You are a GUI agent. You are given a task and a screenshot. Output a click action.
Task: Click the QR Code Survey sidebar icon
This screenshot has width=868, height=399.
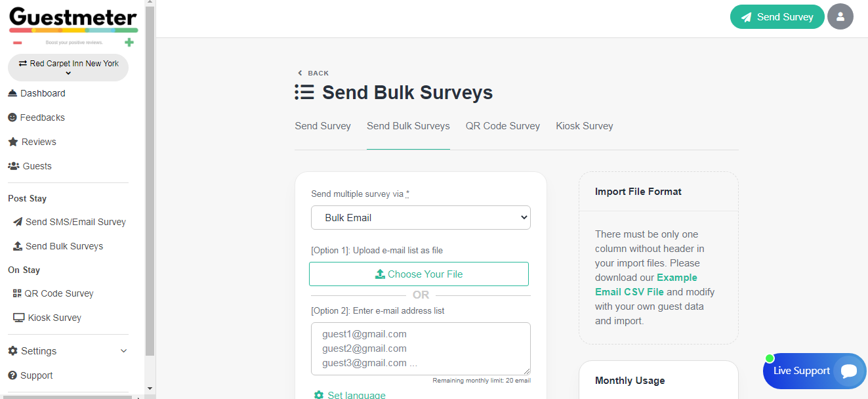17,293
